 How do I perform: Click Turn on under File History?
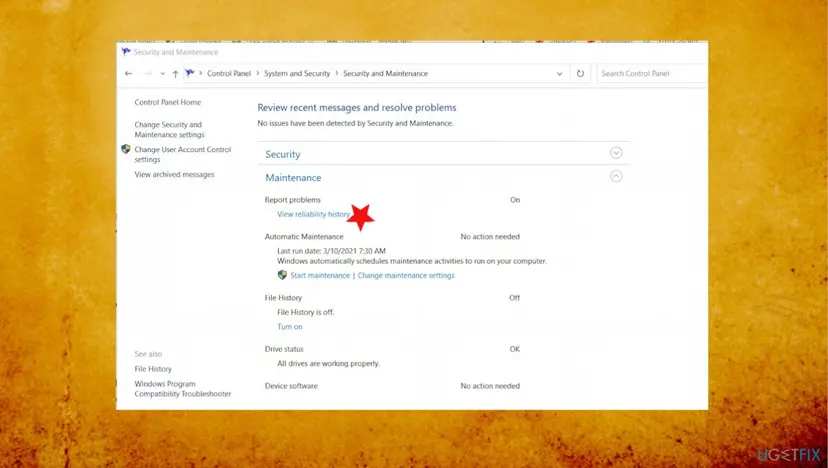pyautogui.click(x=289, y=326)
